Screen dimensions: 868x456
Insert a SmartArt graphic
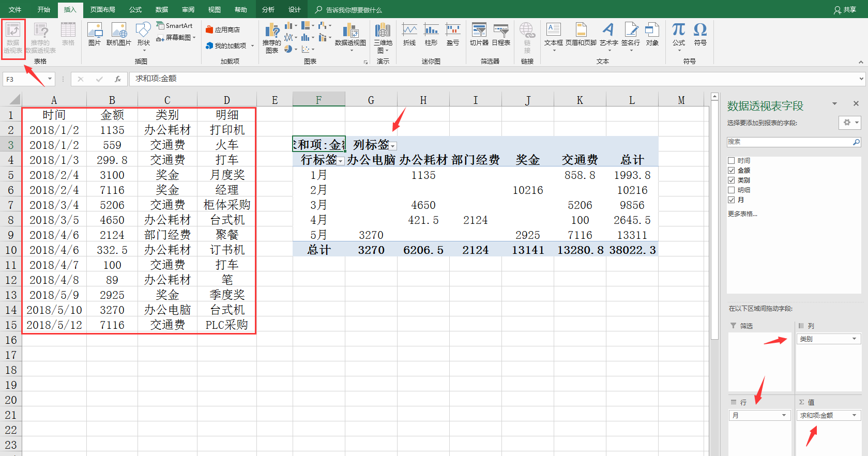[x=175, y=26]
